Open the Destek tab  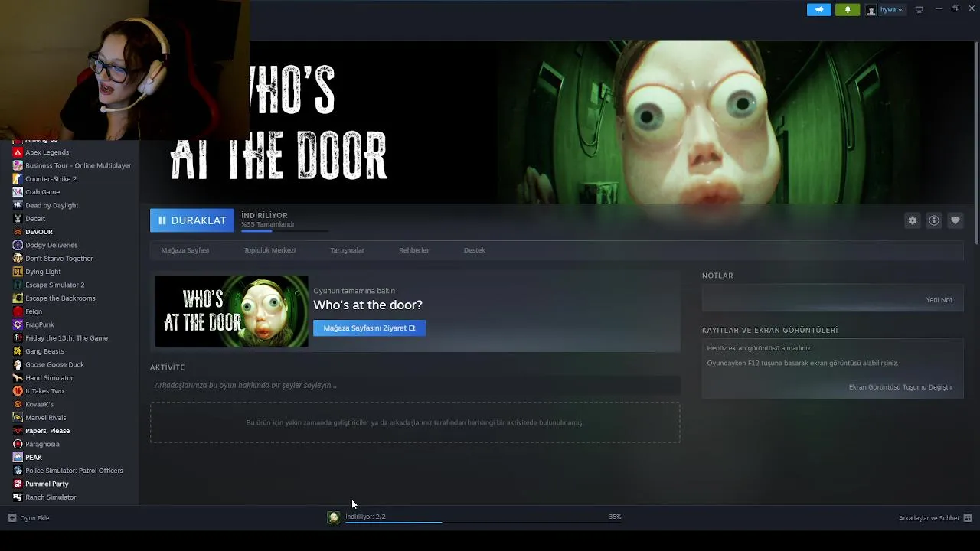[474, 250]
